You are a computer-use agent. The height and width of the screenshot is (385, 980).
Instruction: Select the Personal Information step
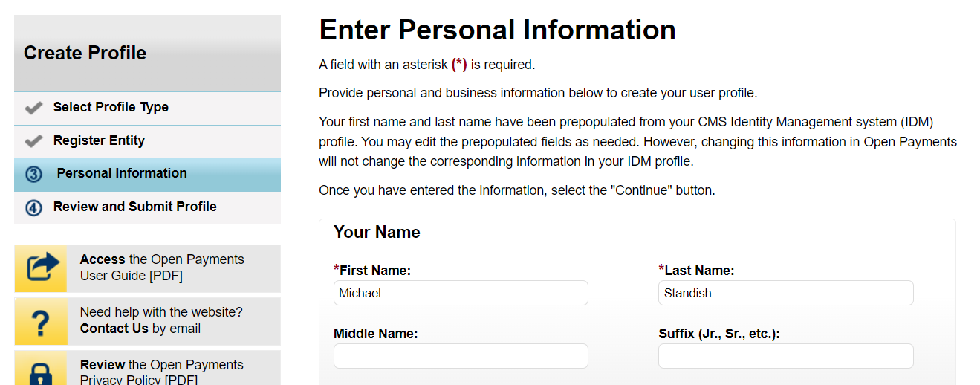click(x=122, y=173)
